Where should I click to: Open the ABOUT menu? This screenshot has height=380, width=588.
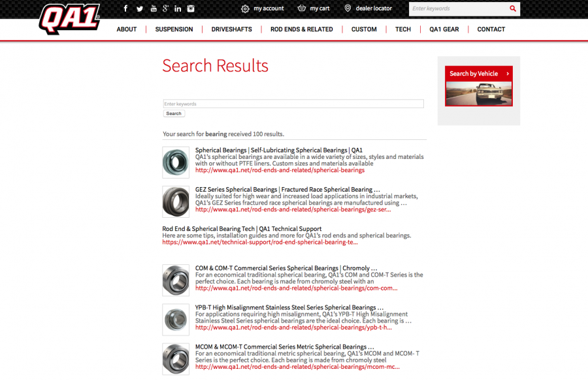click(127, 29)
